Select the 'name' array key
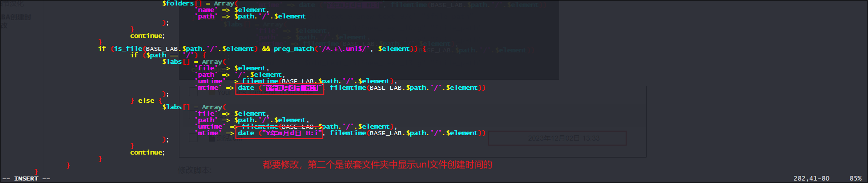Screen dimensions: 868x183 coord(206,10)
